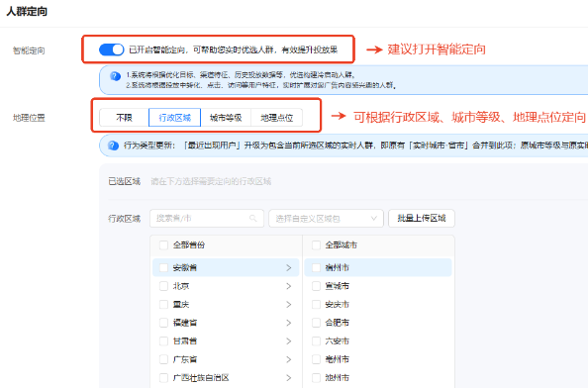Image resolution: width=588 pixels, height=388 pixels.
Task: Click the magnifier icon in province search box
Action: 253,218
